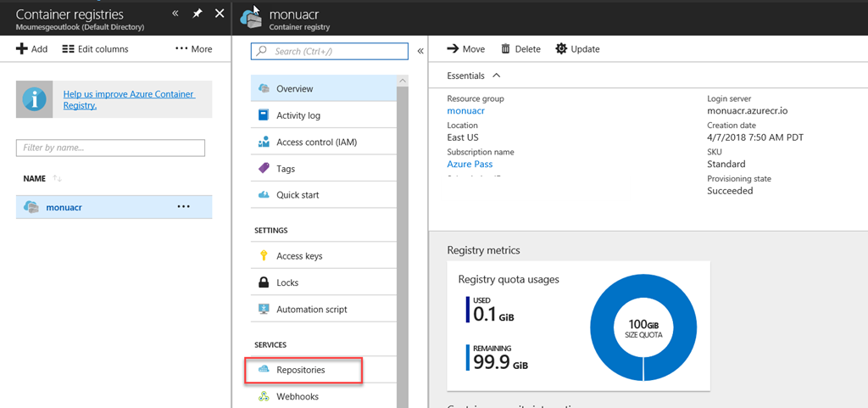
Task: Click the info icon in feedback banner
Action: [34, 99]
